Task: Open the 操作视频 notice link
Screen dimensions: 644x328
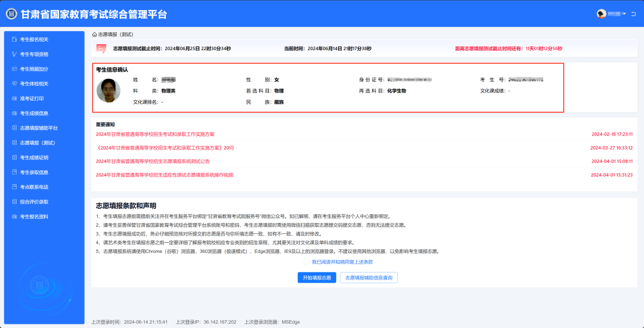Action: 165,175
